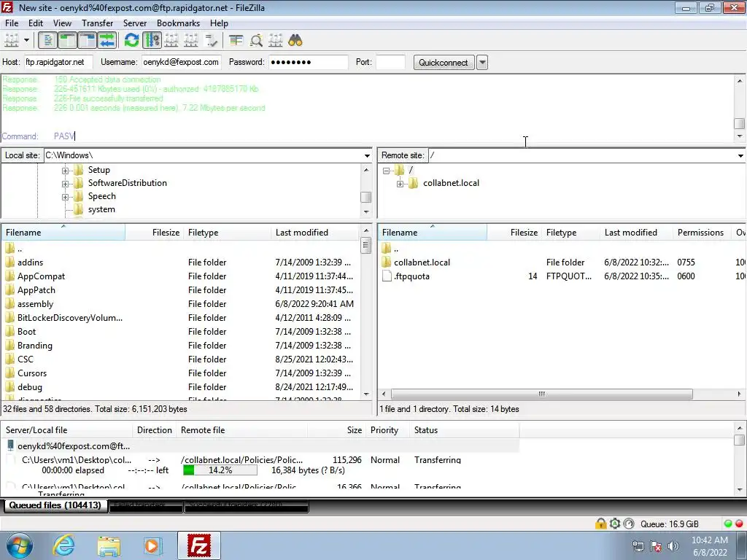The height and width of the screenshot is (560, 747).
Task: Search for files with binoculars icon
Action: coord(295,41)
